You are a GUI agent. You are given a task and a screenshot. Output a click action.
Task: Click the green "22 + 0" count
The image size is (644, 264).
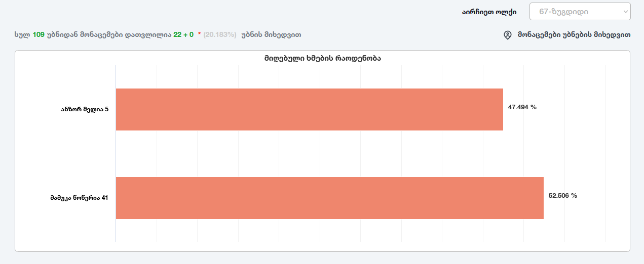[x=183, y=35]
